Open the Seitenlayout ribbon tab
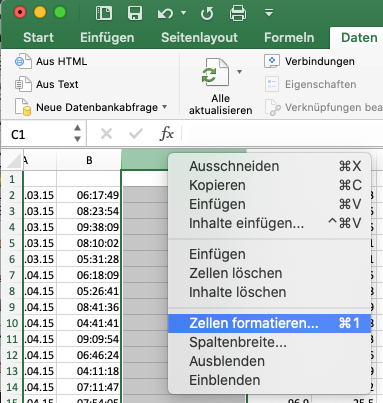Image resolution: width=383 pixels, height=403 pixels. (x=199, y=38)
